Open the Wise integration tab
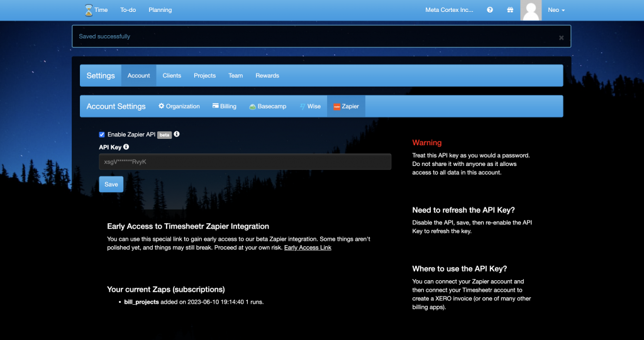Image resolution: width=644 pixels, height=340 pixels. 310,106
